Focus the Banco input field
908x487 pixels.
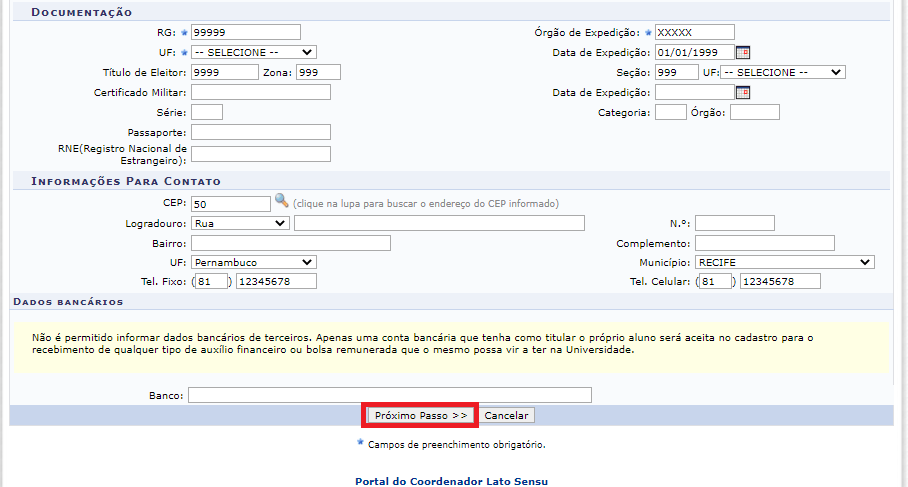coord(389,395)
